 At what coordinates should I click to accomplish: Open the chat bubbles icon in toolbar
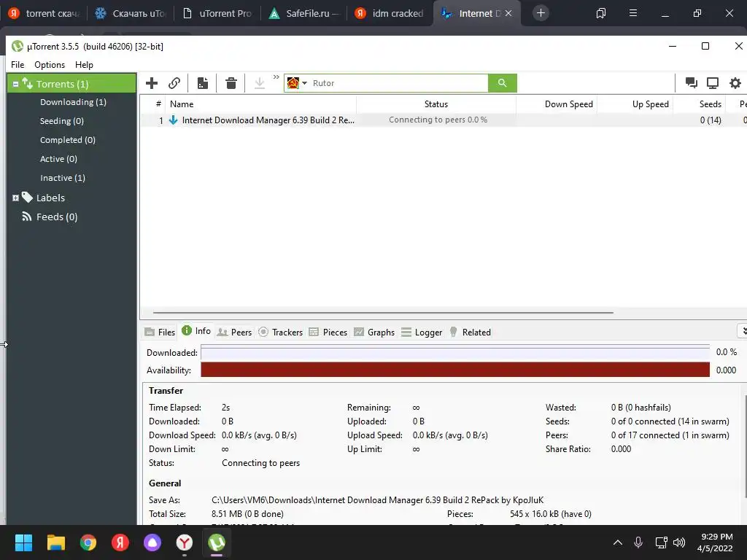pyautogui.click(x=692, y=83)
